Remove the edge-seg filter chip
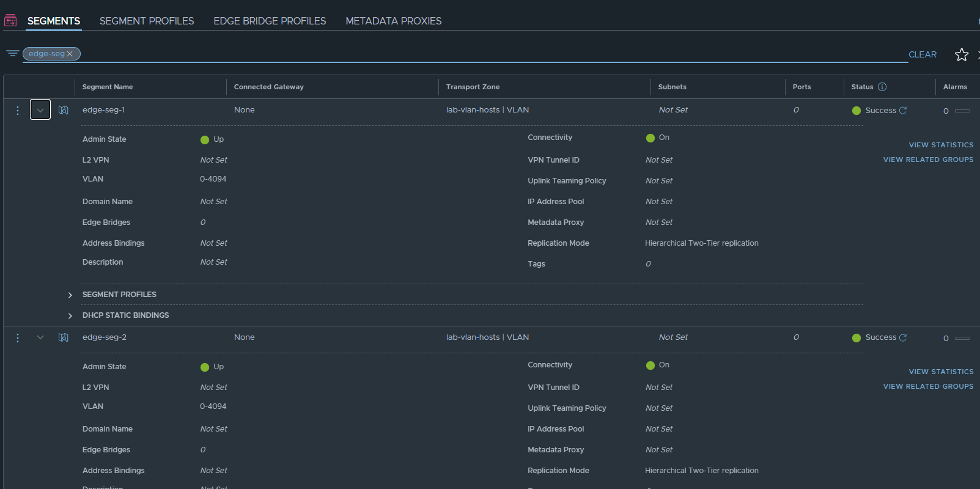The height and width of the screenshot is (489, 980). click(70, 54)
